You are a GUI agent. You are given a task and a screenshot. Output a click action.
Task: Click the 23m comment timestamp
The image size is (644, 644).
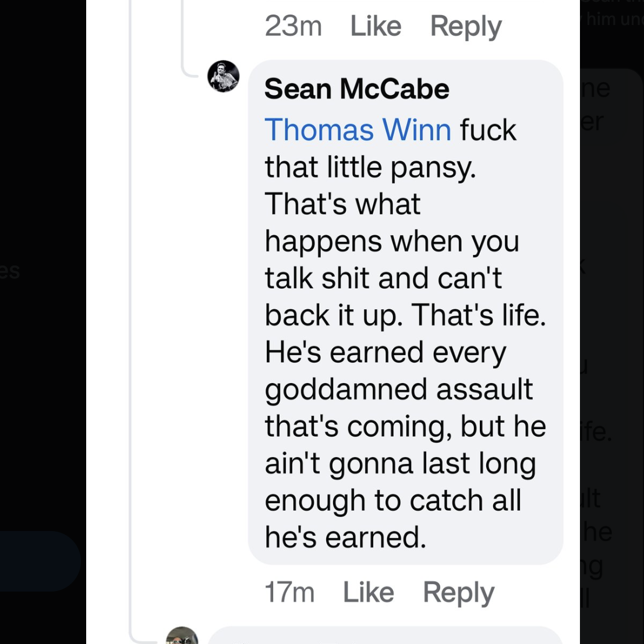[293, 26]
